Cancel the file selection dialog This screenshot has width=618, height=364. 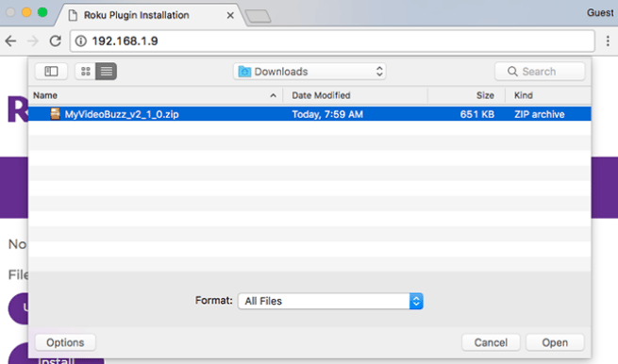pyautogui.click(x=491, y=342)
